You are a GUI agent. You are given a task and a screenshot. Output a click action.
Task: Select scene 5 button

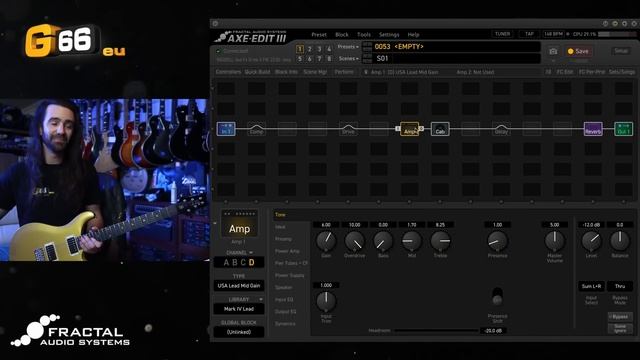(300, 59)
